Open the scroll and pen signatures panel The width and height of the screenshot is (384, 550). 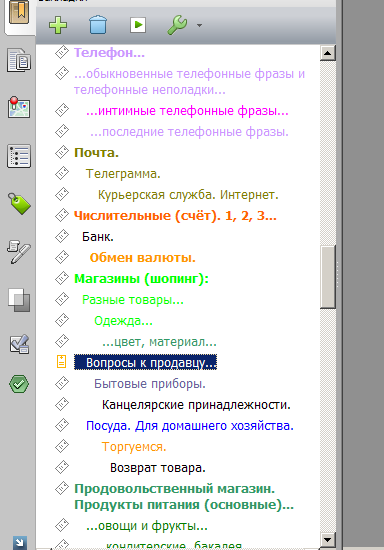tap(19, 251)
